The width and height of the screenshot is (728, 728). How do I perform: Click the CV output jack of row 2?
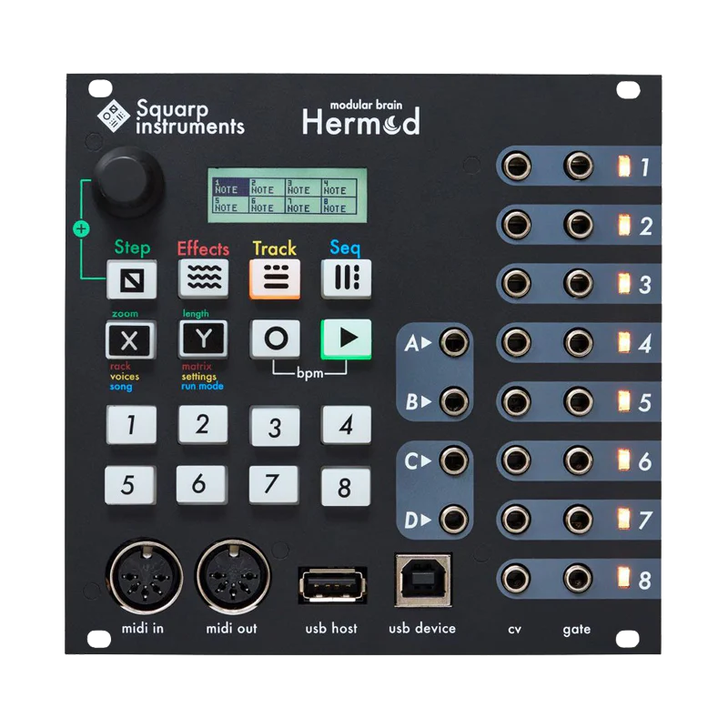click(x=517, y=224)
